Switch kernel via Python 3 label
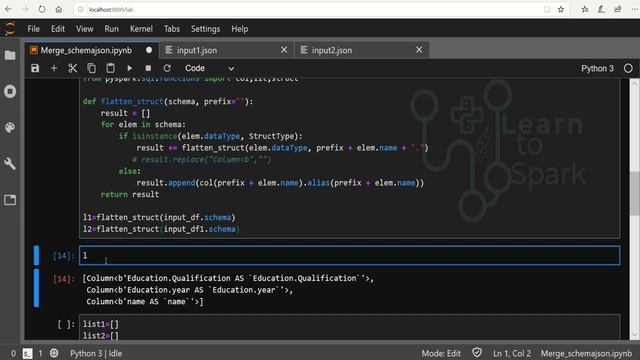 pos(597,68)
